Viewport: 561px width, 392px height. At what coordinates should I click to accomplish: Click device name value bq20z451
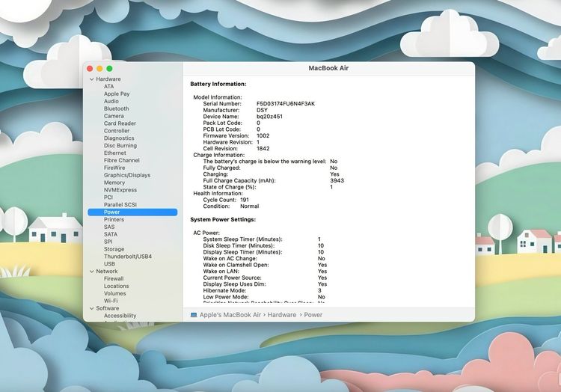point(269,117)
